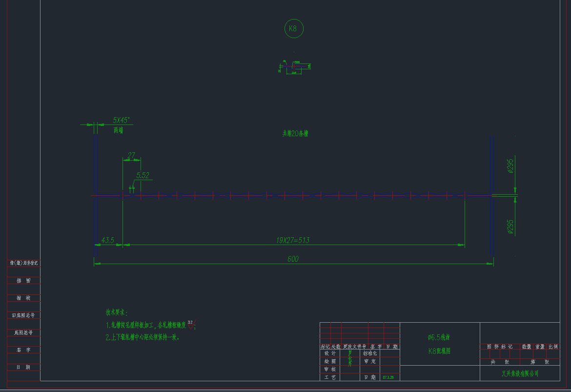Select the '旧底图总号' cell in left strip
571x392 pixels.
[24, 315]
